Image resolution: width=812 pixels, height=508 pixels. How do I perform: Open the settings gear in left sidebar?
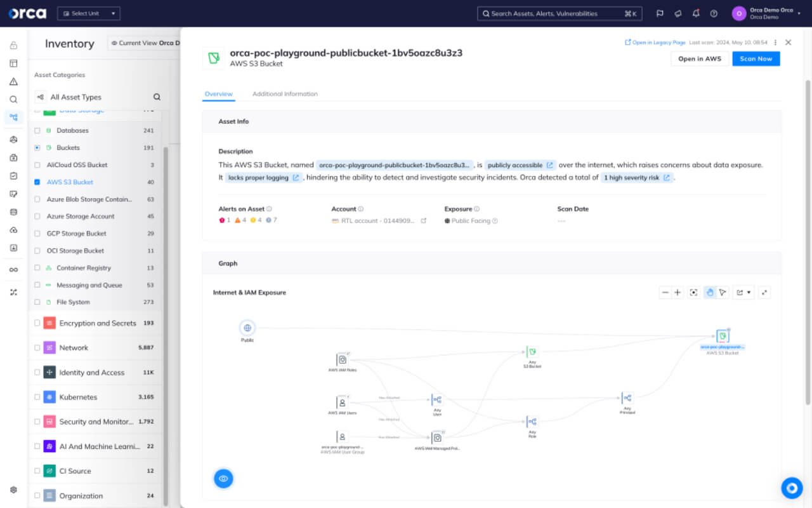[13, 490]
